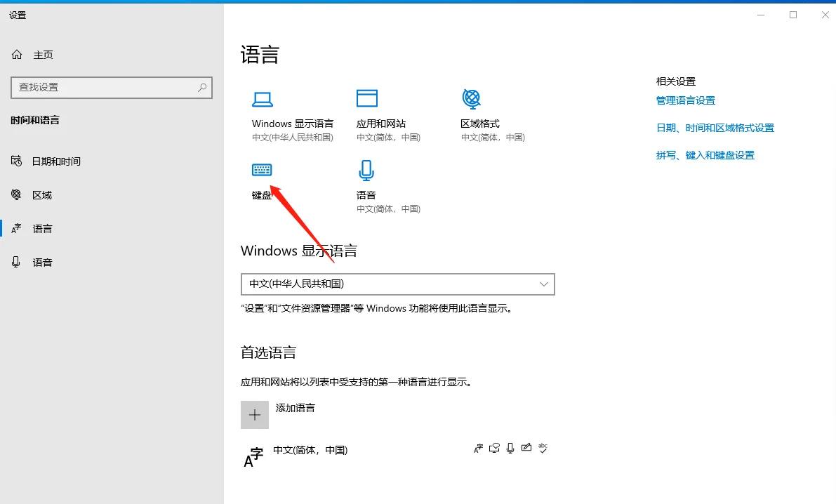Open the 键盘 keyboard icon
This screenshot has height=504, width=836.
tap(262, 169)
